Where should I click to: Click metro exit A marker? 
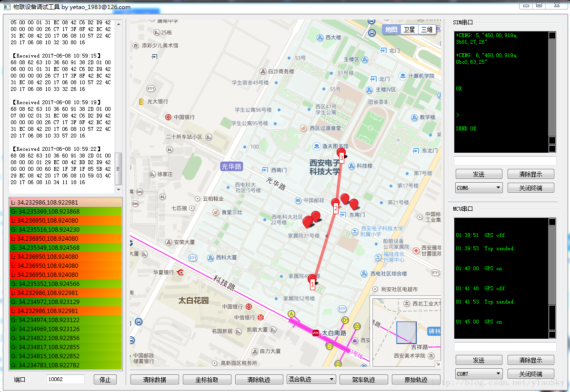pos(291,314)
